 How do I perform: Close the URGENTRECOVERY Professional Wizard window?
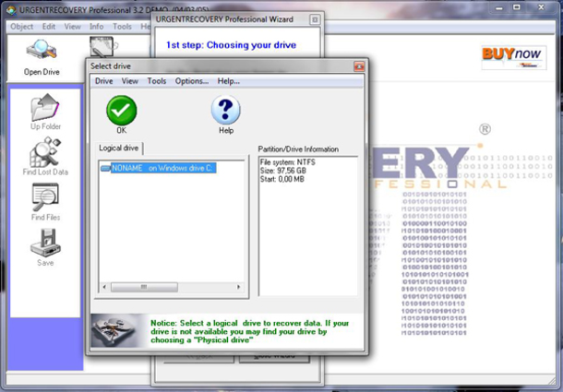click(315, 19)
